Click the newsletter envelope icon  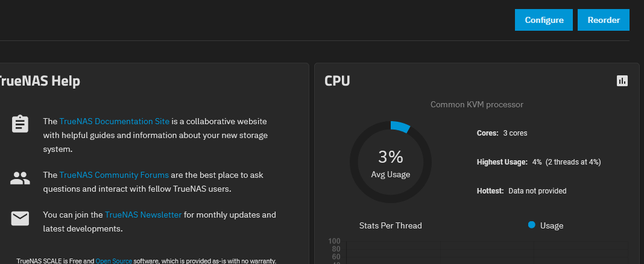(x=20, y=218)
